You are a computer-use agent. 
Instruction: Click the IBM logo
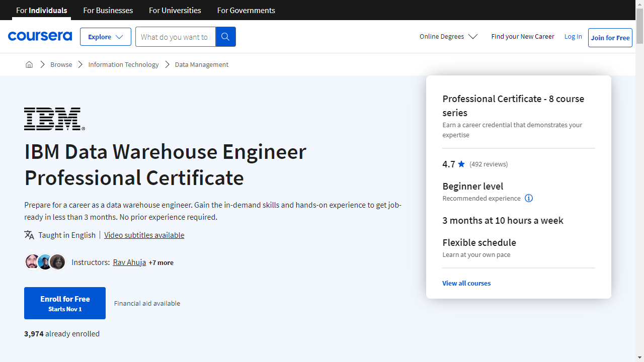[54, 119]
